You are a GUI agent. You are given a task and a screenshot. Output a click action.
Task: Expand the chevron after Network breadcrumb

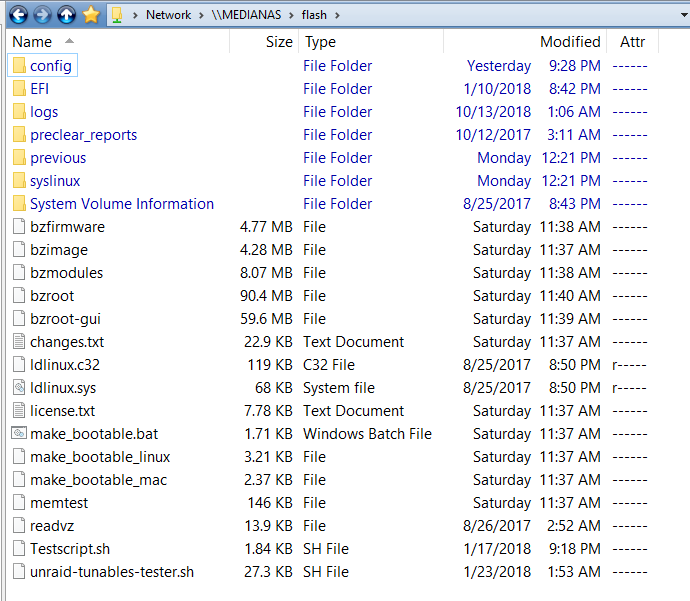point(201,15)
